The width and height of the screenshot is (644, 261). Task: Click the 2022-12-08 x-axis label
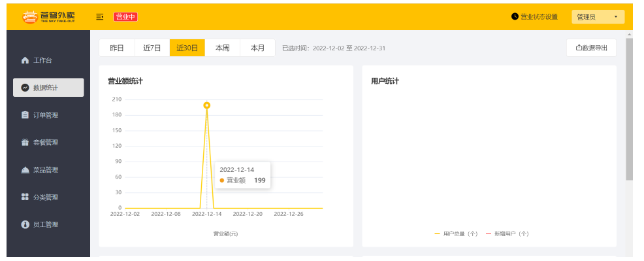pos(166,214)
